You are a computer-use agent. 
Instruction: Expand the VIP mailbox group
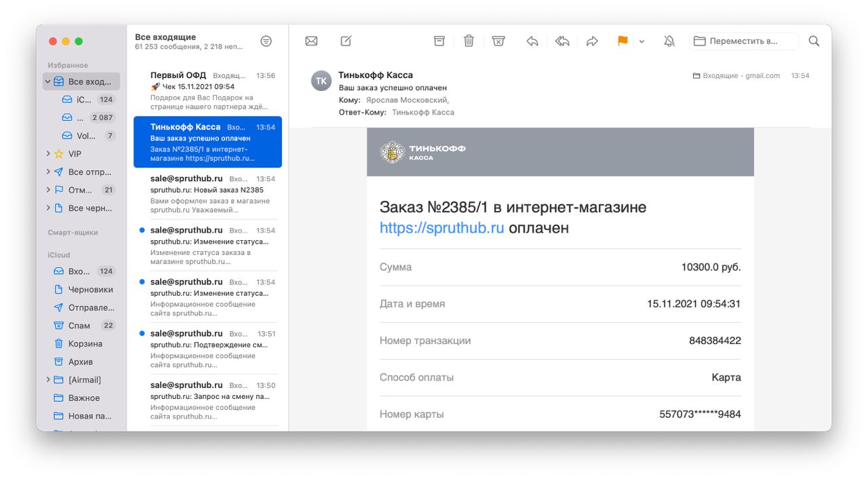tap(48, 154)
